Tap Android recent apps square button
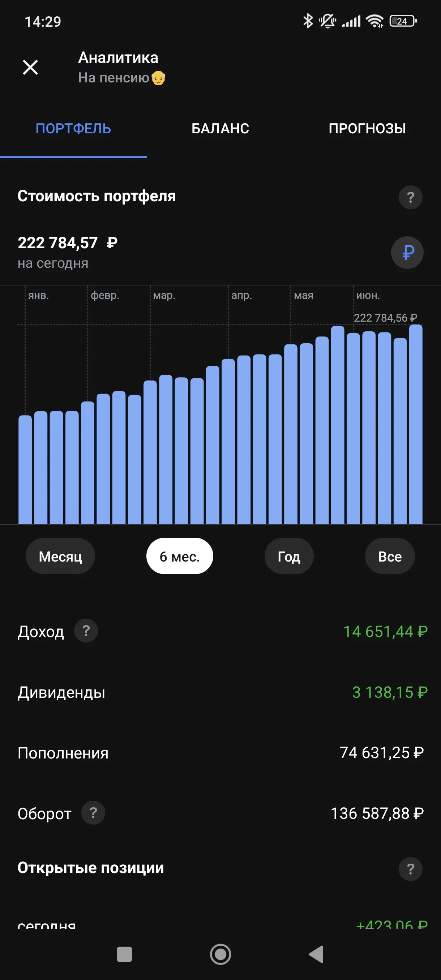This screenshot has height=980, width=441. (x=124, y=954)
